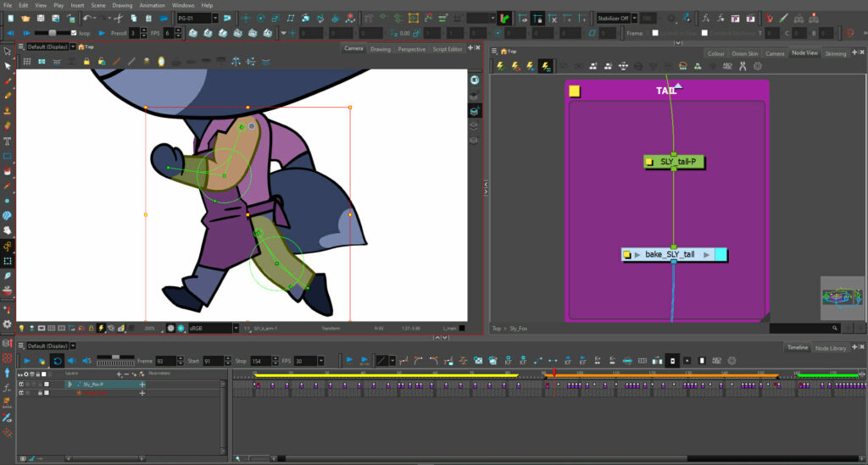Viewport: 868px width, 465px height.
Task: Click the green pencil icon in top toolbar
Action: coord(784,19)
